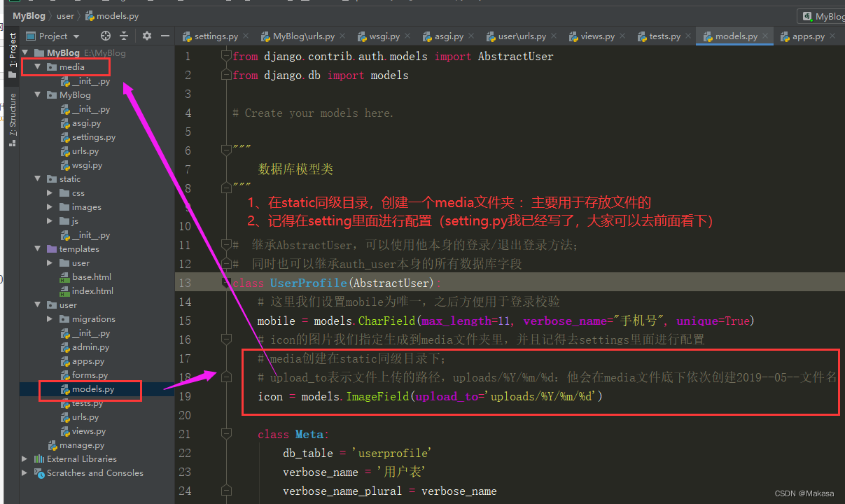
Task: Click the db_table = 'userprofile' code line
Action: (x=356, y=453)
